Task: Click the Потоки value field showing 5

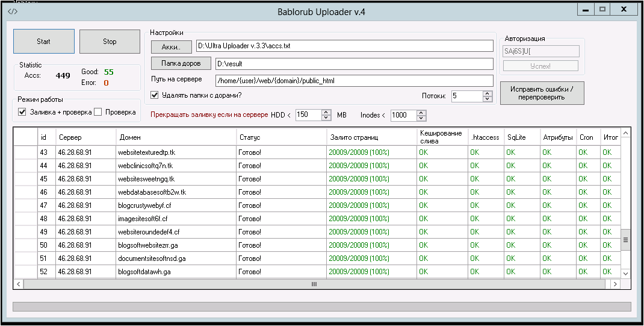Action: (x=467, y=96)
